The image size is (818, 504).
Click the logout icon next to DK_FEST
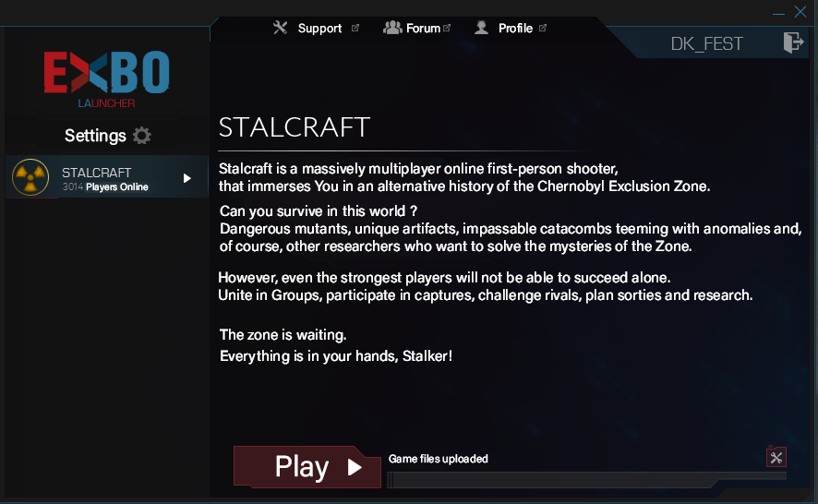[x=793, y=42]
